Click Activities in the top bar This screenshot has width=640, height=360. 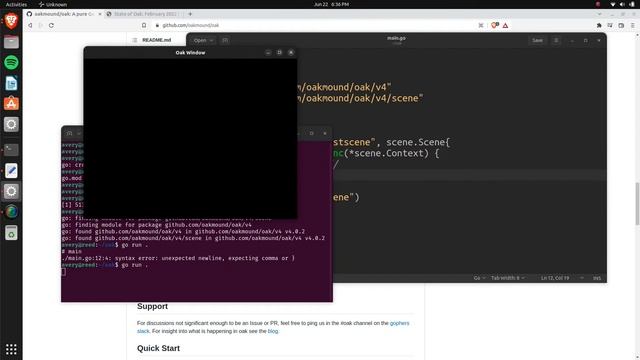(16, 4)
